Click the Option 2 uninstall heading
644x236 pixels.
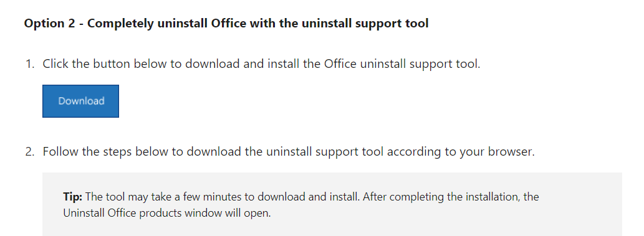[226, 24]
